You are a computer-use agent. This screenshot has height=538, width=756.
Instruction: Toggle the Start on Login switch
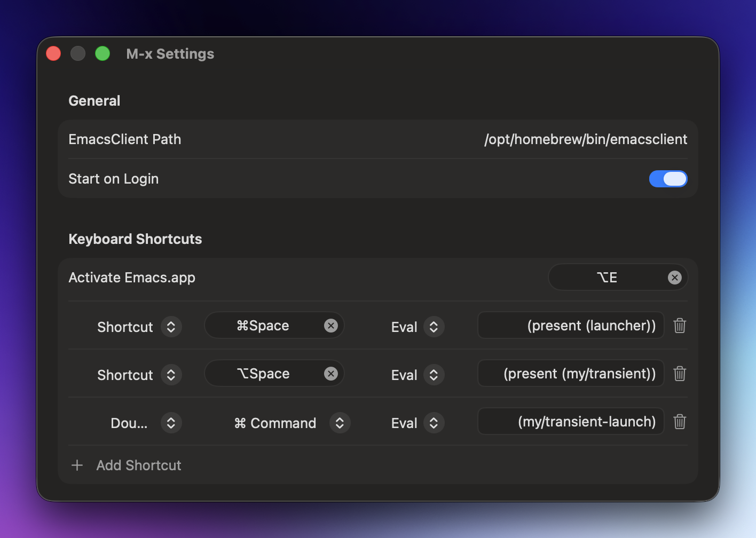point(668,179)
